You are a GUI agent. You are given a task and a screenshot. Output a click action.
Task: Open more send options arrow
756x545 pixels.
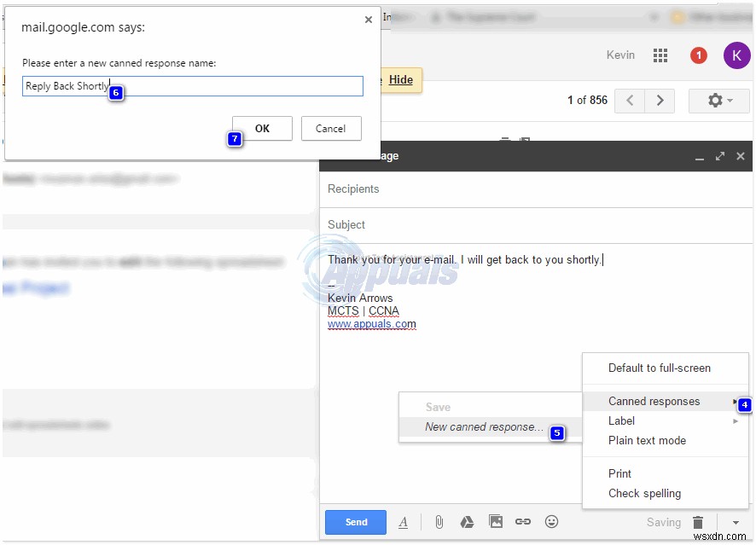pos(736,521)
